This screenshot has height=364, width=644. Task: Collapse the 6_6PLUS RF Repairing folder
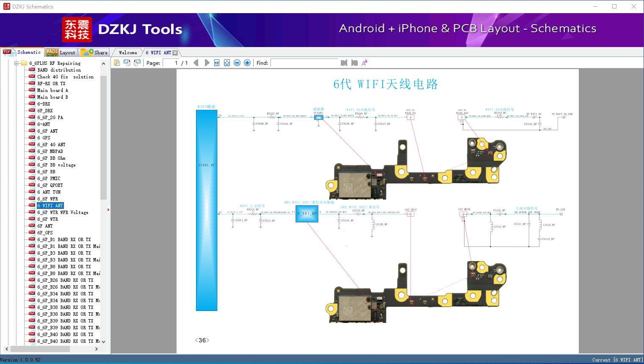pos(17,63)
